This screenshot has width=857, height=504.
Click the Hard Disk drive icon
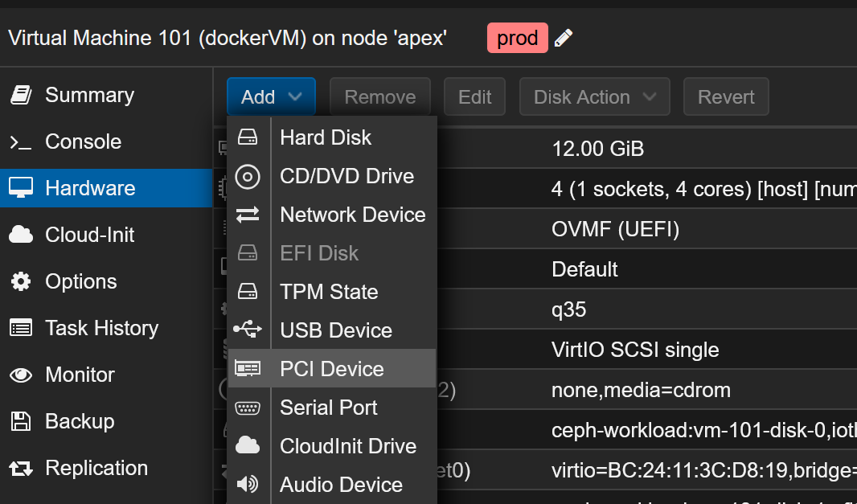pos(248,137)
